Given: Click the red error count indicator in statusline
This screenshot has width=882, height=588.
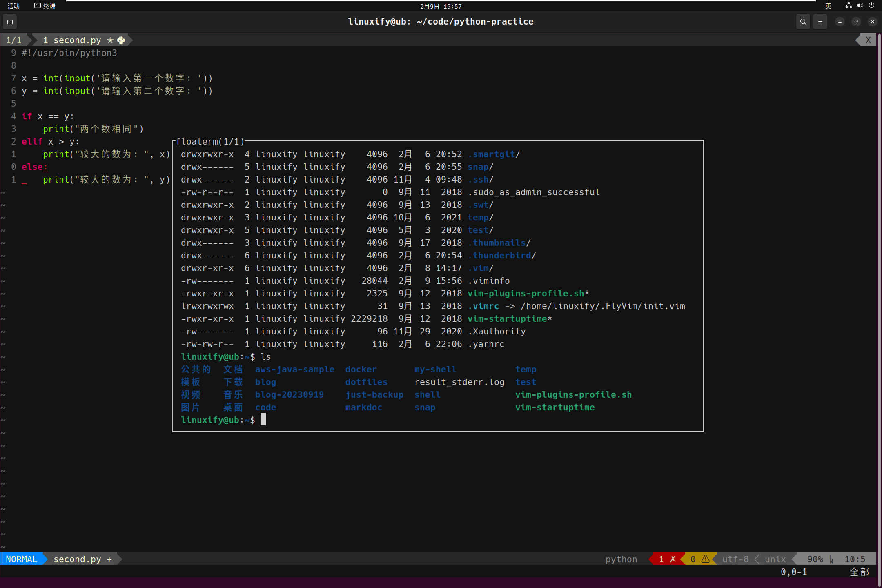Looking at the screenshot, I should [666, 559].
